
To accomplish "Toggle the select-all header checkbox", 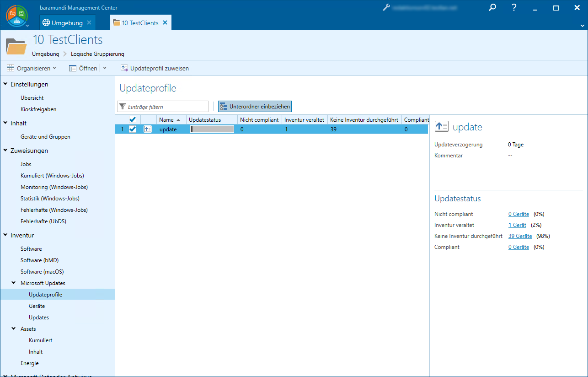I will pos(133,119).
